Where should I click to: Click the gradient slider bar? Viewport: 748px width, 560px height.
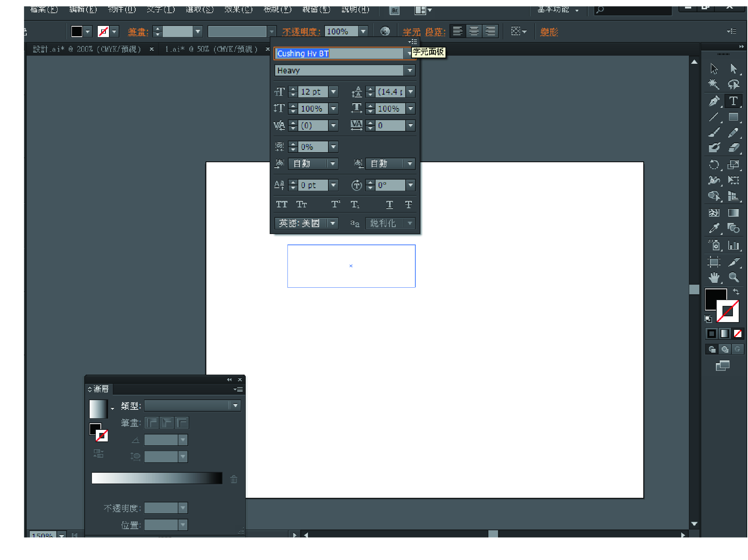[157, 478]
